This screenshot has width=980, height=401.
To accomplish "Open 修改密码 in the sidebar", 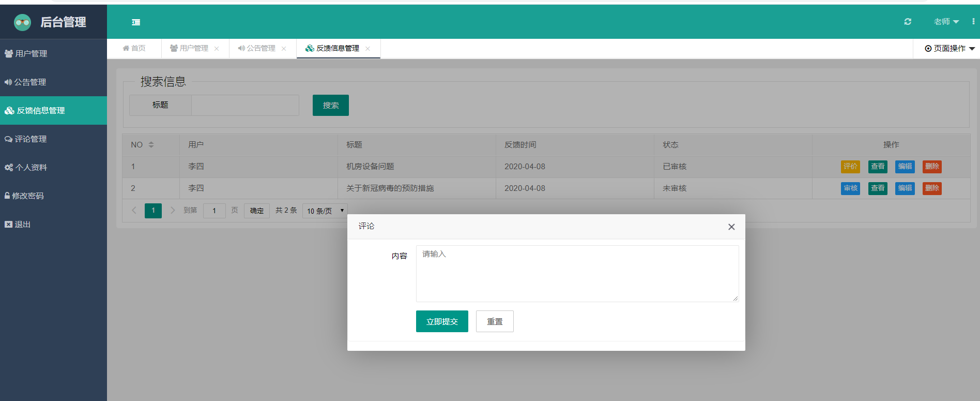I will click(53, 196).
